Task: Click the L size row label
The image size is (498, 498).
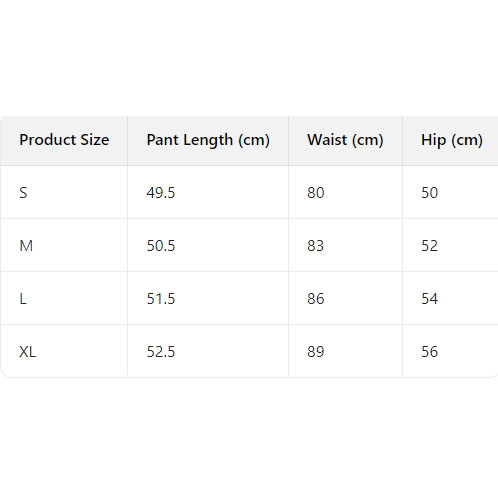Action: 23,299
